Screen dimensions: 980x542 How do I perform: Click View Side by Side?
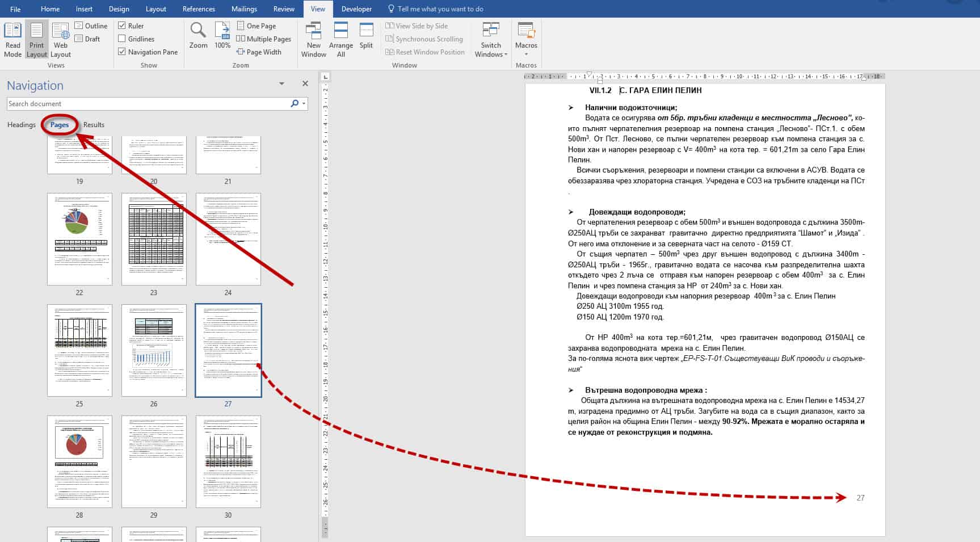[417, 26]
